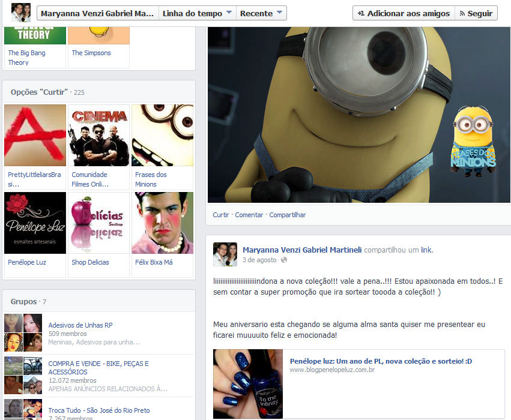The image size is (511, 420).
Task: Click Comentar below the Minion image
Action: 249,215
